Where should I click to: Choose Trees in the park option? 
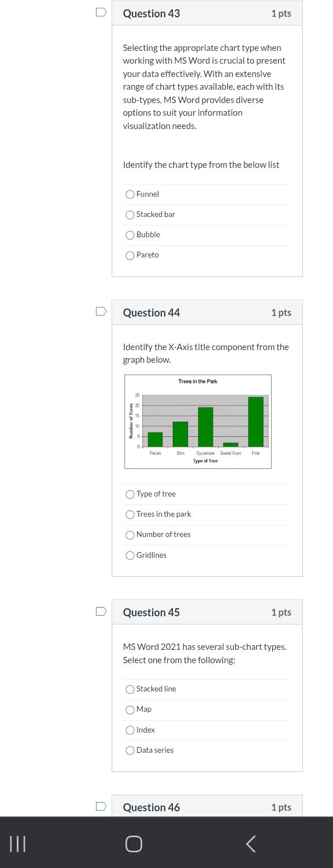pyautogui.click(x=130, y=514)
